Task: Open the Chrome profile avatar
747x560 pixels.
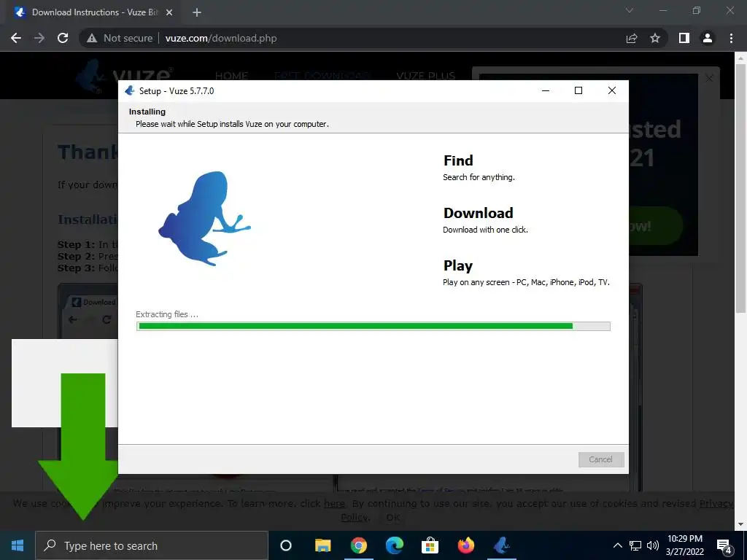Action: click(x=708, y=38)
